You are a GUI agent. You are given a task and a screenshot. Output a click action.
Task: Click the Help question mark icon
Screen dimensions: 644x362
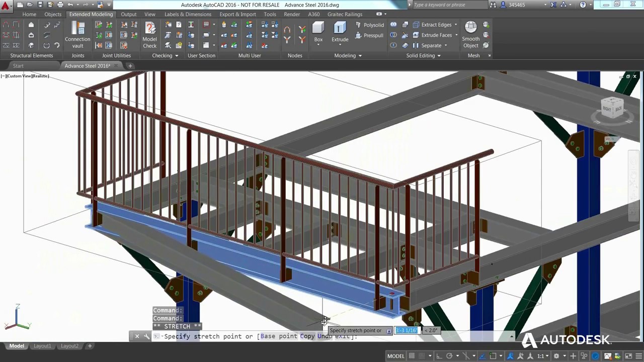pyautogui.click(x=583, y=5)
